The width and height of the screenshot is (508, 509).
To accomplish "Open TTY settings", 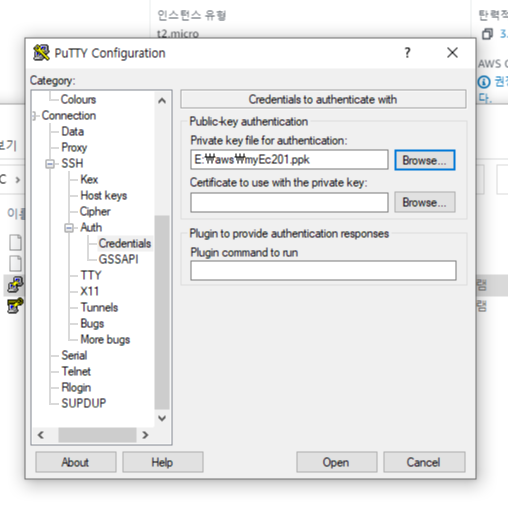I will [91, 275].
